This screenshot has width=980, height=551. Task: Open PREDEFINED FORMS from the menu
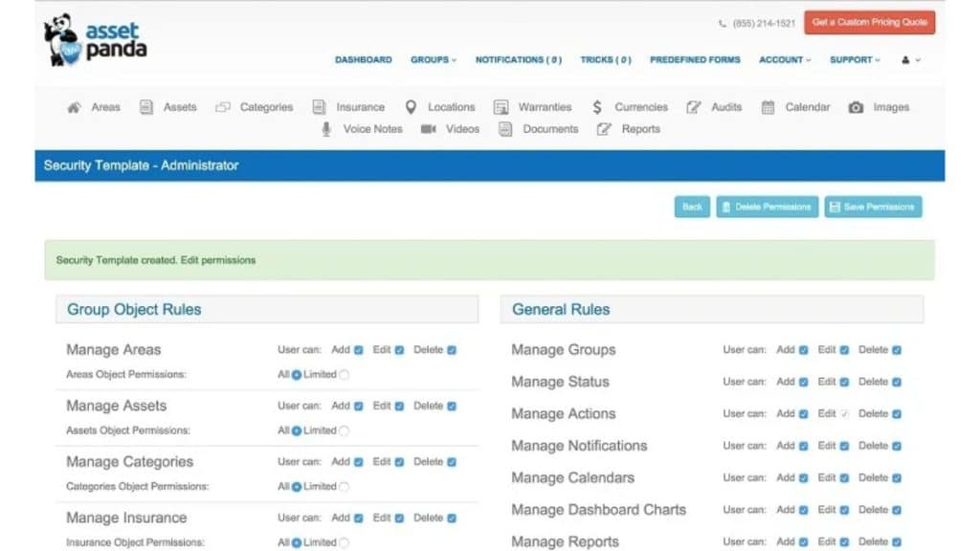coord(695,59)
